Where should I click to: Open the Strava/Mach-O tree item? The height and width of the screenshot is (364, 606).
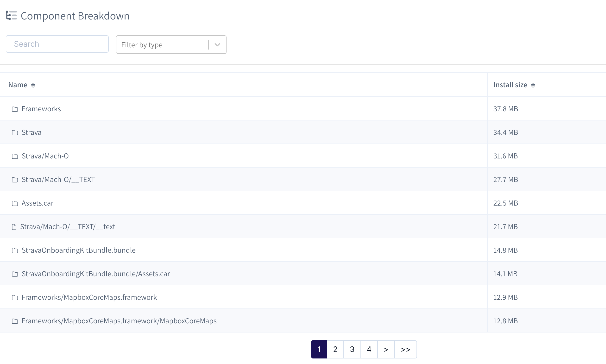pos(45,156)
